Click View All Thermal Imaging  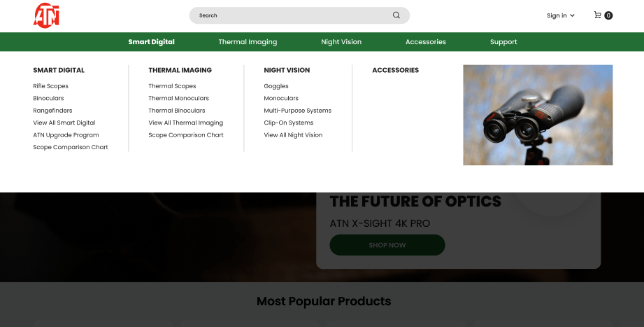coord(185,123)
